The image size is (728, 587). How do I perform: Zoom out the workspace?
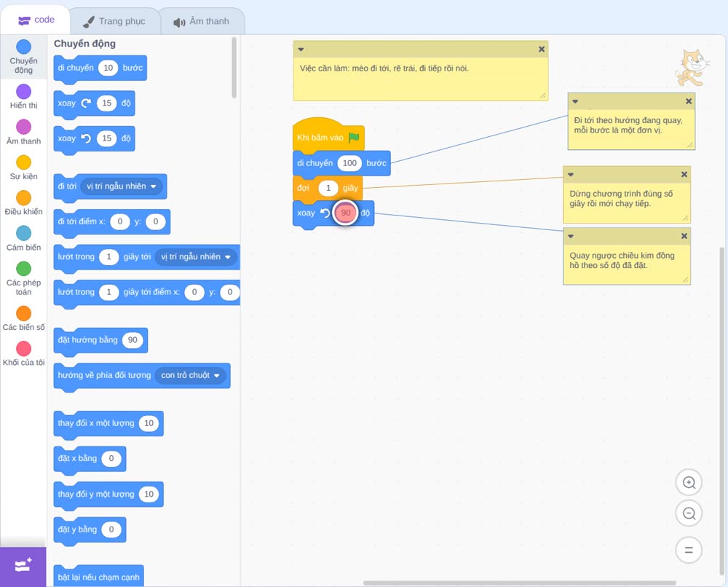coord(689,513)
